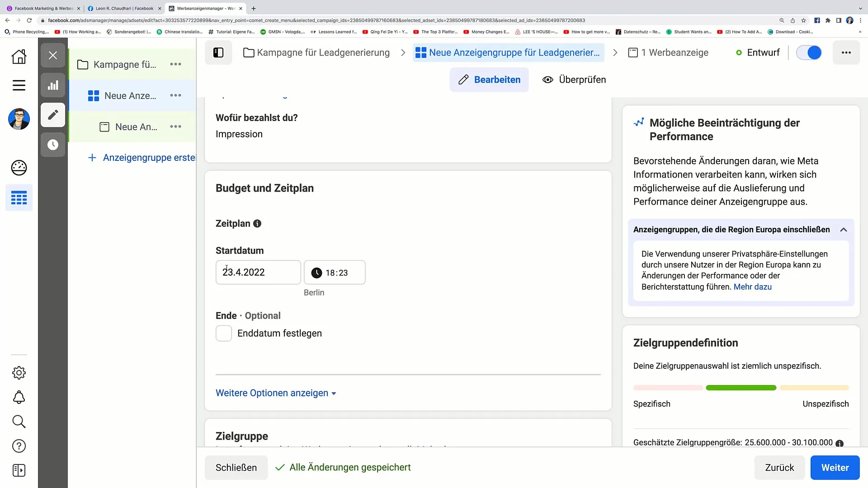Select the pencil edit icon in dark strip

coord(53,115)
